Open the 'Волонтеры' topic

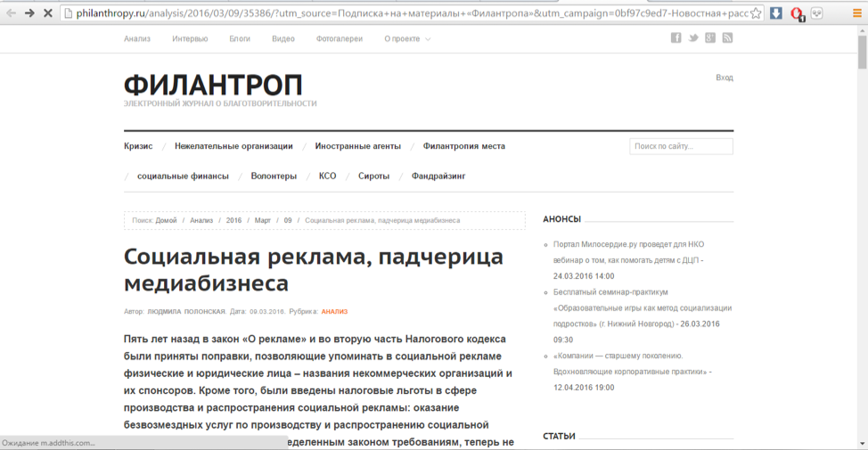(274, 176)
